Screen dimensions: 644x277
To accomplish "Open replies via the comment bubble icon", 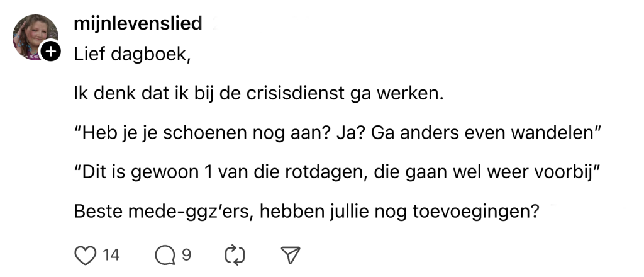I will 164,254.
